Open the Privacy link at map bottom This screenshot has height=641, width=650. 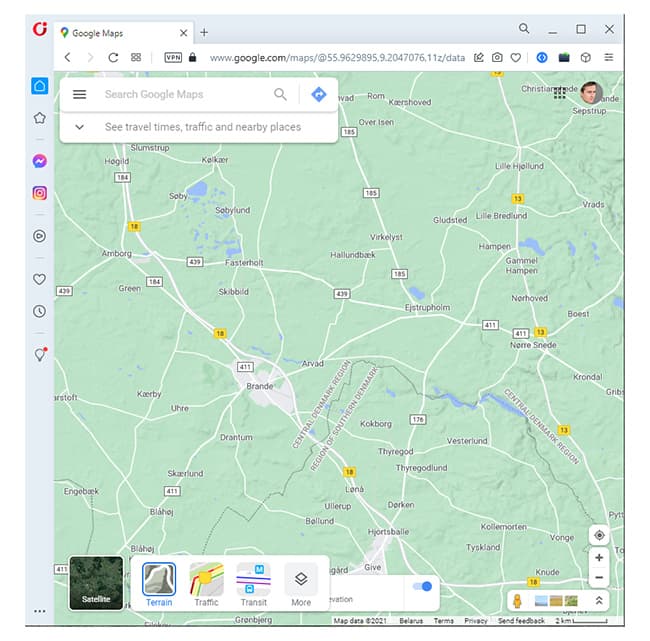[476, 621]
